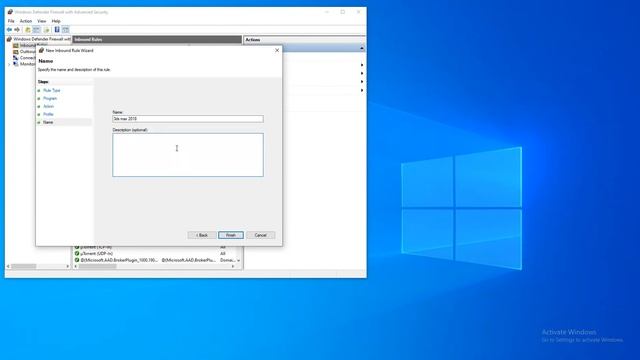Click inside the Description (optional) box
This screenshot has width=640, height=360.
click(x=188, y=155)
